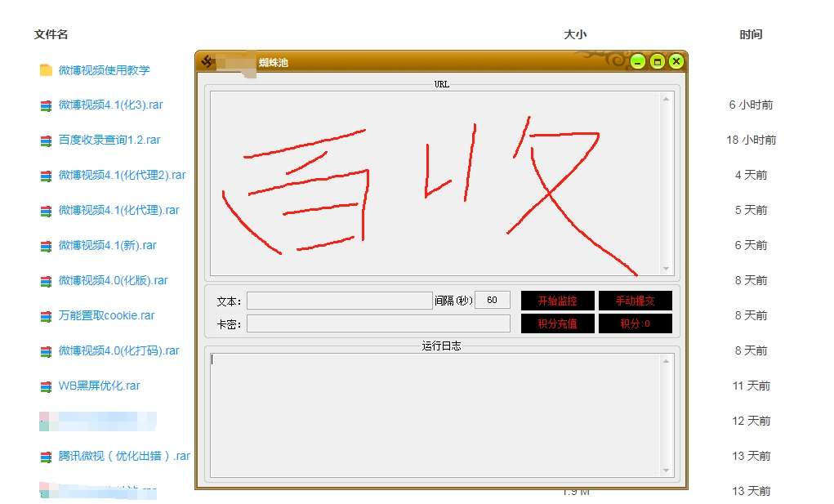Click the 运行日志 scroll-down arrow
Image resolution: width=834 pixels, height=504 pixels.
(x=666, y=471)
